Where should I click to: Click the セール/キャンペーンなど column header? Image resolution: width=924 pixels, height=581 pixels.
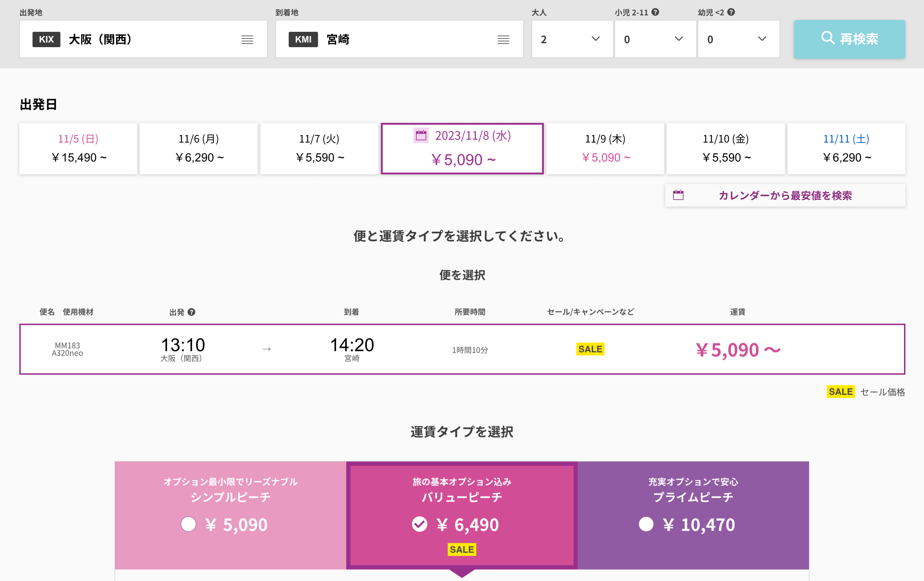tap(590, 312)
